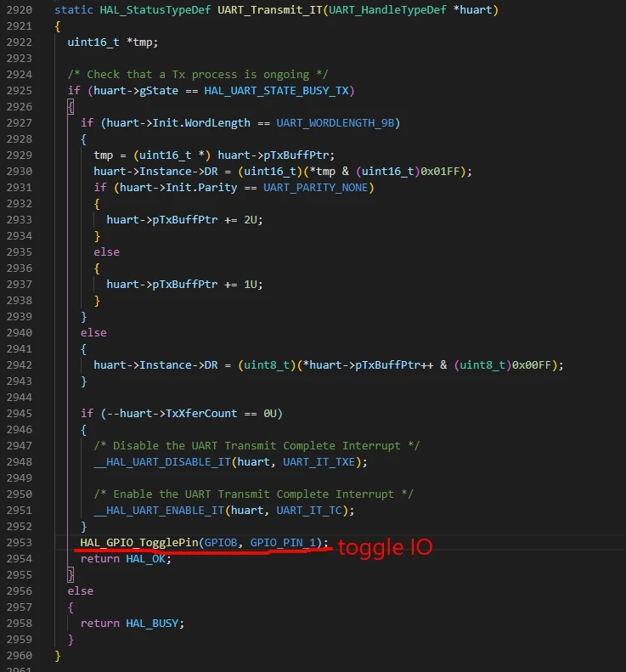Click the highlighted opening brace on line 2926
Image resolution: width=626 pixels, height=672 pixels.
coord(70,107)
